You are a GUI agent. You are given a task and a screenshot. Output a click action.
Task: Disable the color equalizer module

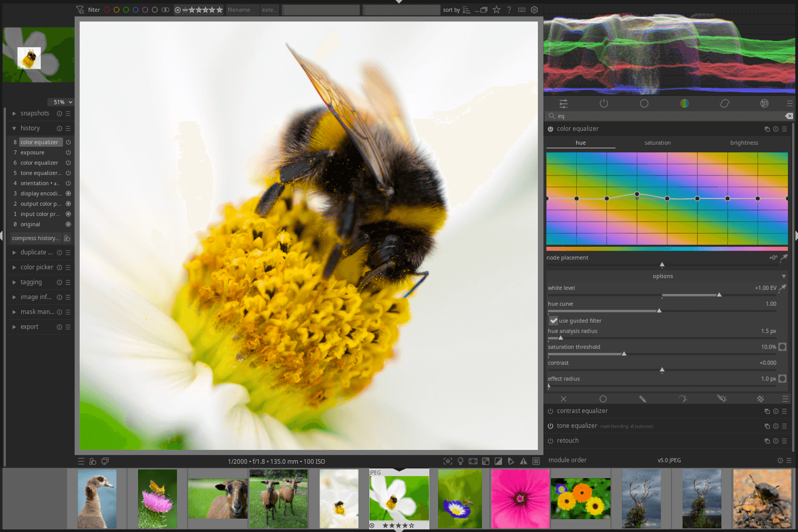point(551,129)
